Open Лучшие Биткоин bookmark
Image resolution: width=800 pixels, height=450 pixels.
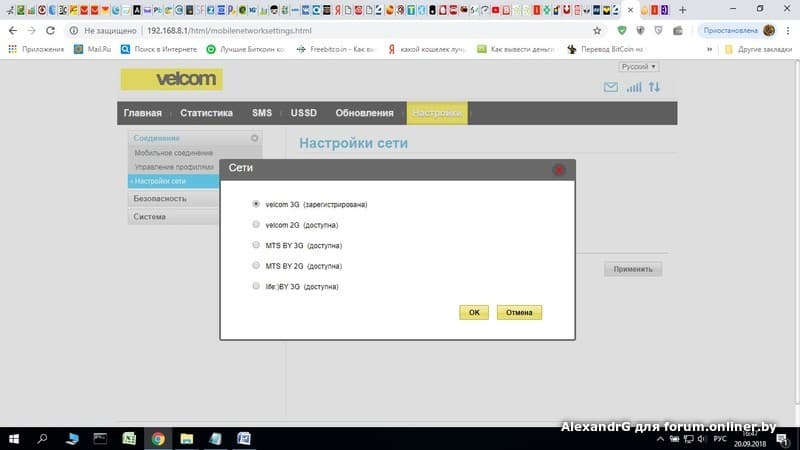(x=245, y=49)
